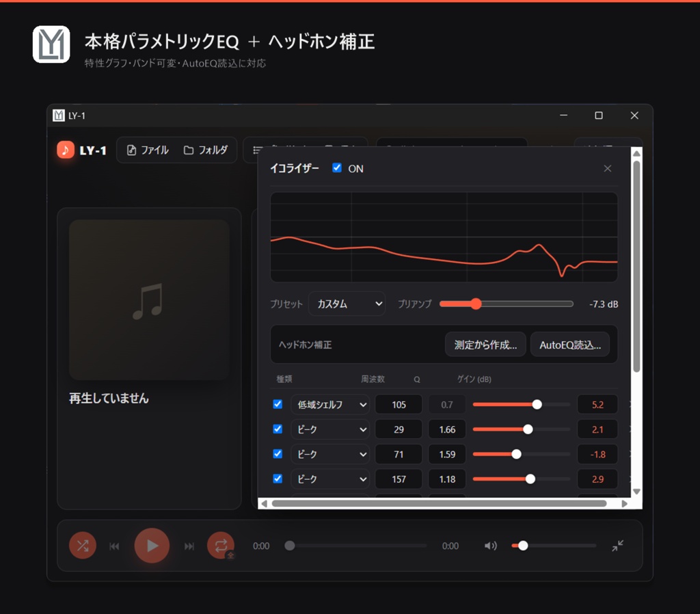Click Q field showing 1.18
700x614 pixels.
pos(447,479)
